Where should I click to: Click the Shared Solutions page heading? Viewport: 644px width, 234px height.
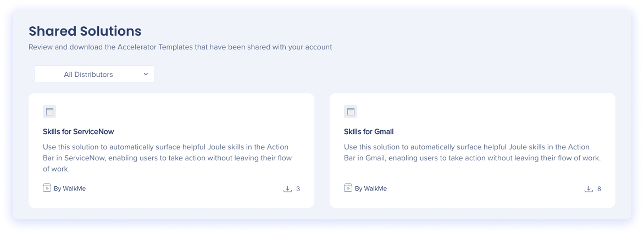click(x=85, y=31)
